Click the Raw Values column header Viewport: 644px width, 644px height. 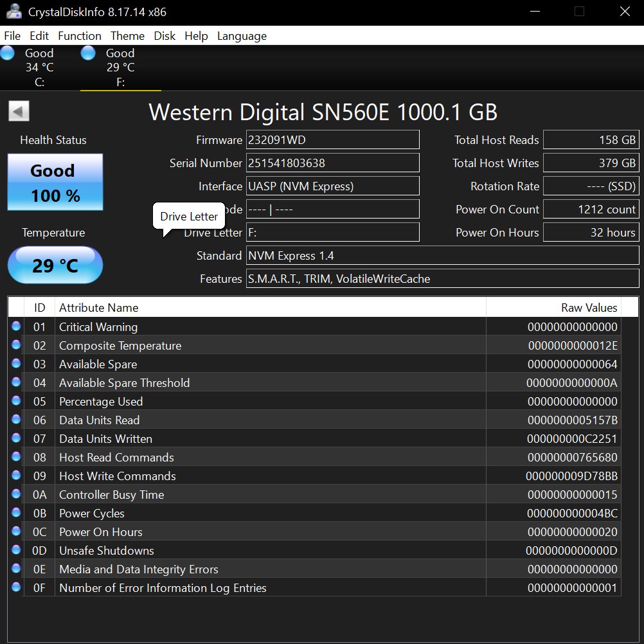coord(553,308)
